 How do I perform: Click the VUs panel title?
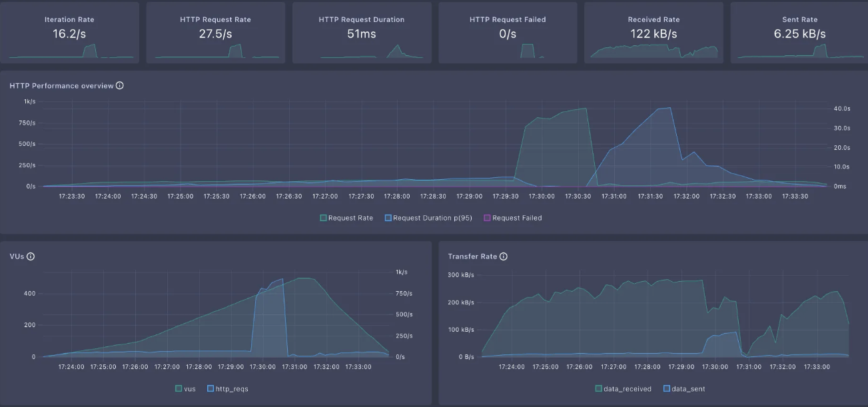pos(17,256)
